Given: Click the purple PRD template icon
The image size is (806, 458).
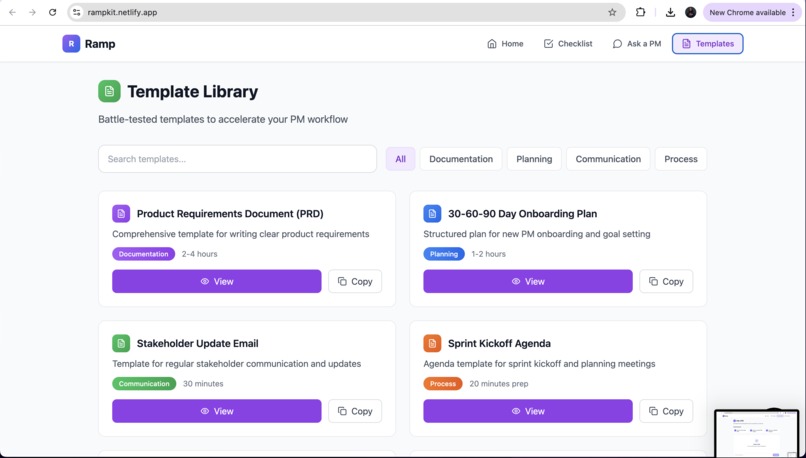Looking at the screenshot, I should tap(121, 213).
